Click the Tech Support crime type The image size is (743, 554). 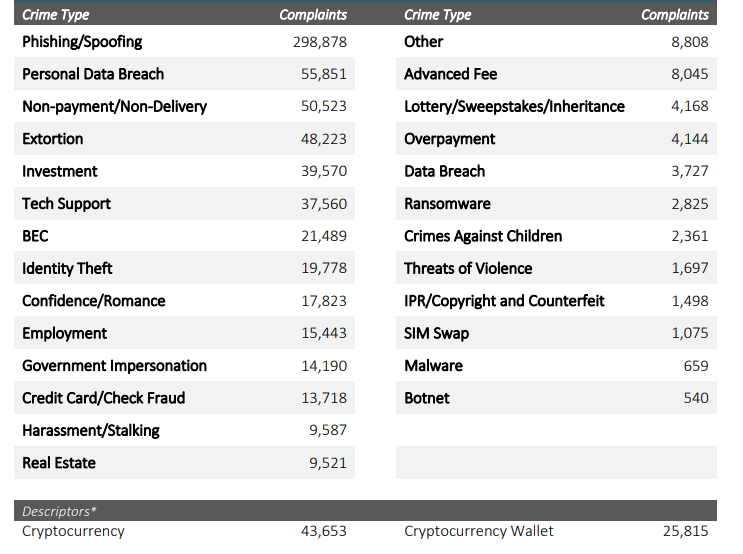[x=66, y=204]
